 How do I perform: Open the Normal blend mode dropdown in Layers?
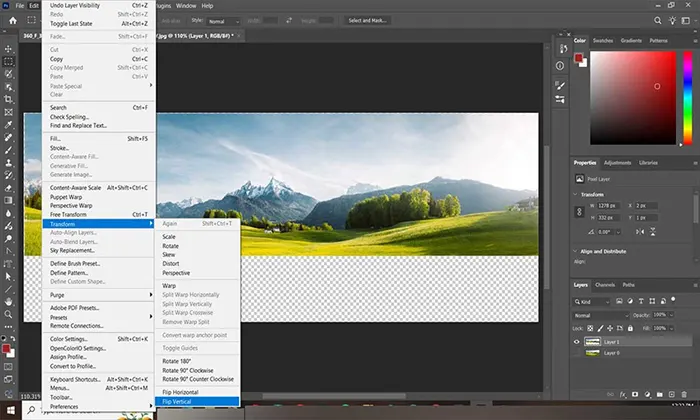pos(601,315)
